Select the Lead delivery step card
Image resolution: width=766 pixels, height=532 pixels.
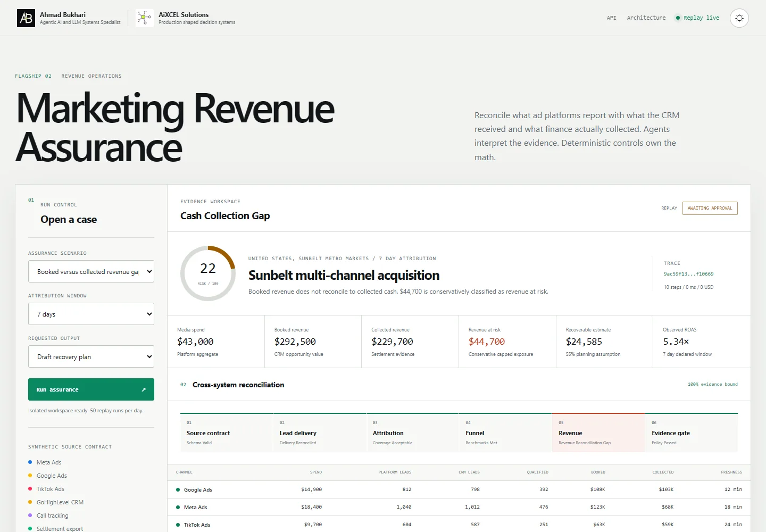(320, 433)
